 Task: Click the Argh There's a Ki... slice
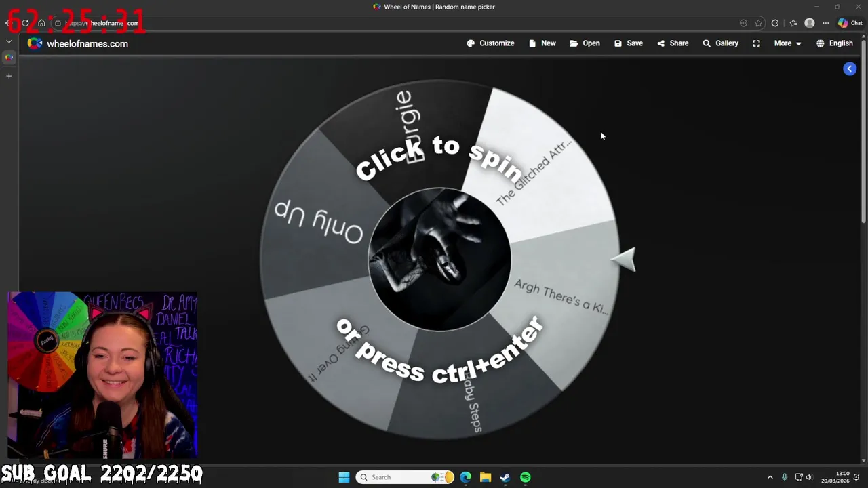[561, 297]
